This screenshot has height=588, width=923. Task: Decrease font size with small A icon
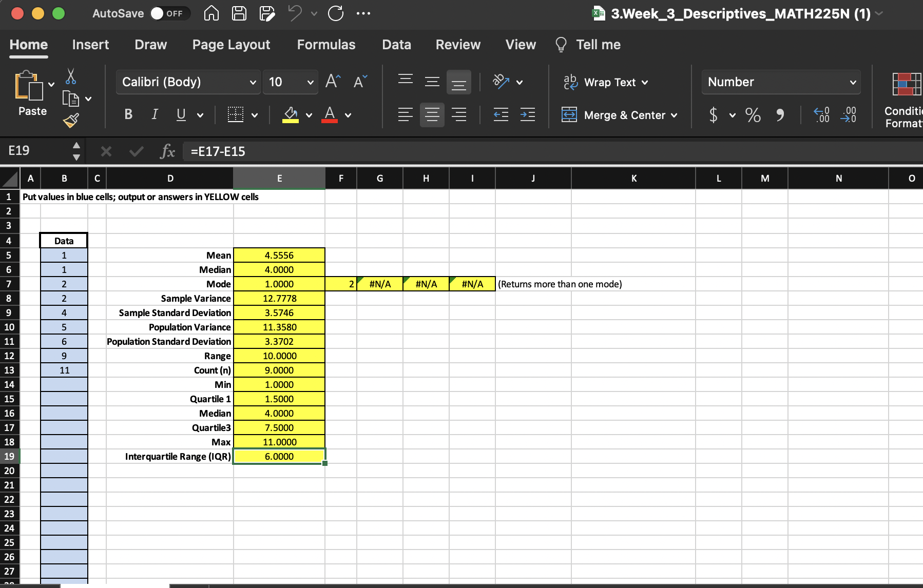pyautogui.click(x=360, y=82)
